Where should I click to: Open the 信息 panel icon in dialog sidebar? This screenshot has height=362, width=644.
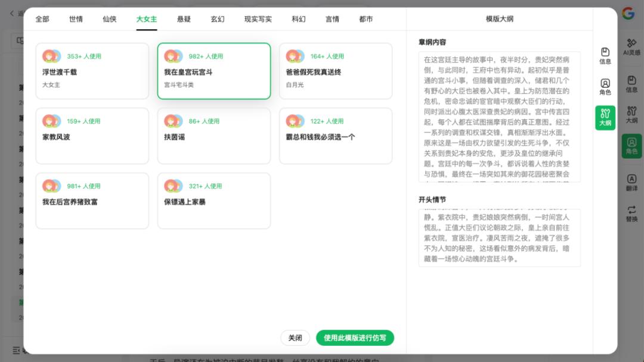tap(605, 56)
